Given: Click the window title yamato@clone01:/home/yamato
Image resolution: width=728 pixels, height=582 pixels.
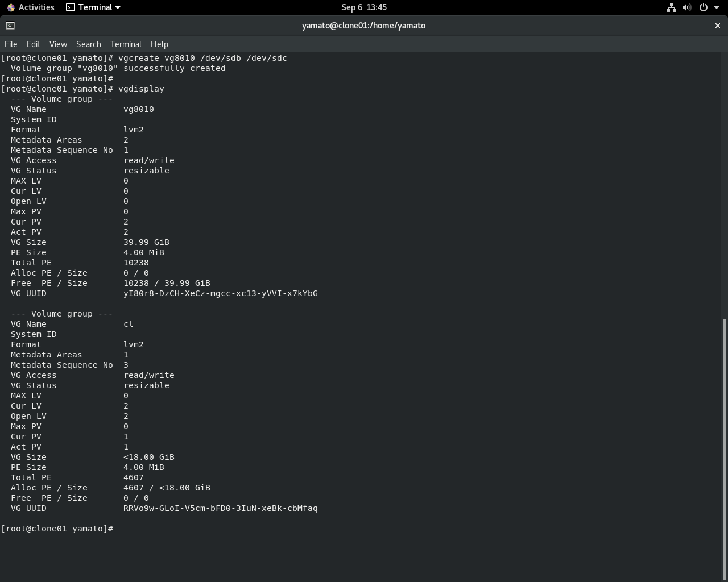Looking at the screenshot, I should (x=364, y=26).
